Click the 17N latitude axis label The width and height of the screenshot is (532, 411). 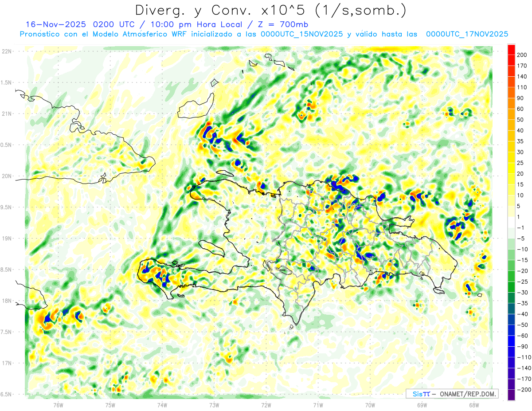pos(6,364)
